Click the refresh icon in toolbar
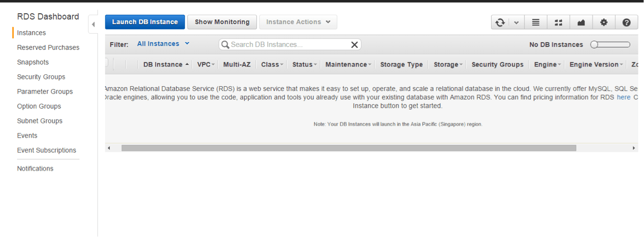The image size is (644, 237). click(500, 23)
